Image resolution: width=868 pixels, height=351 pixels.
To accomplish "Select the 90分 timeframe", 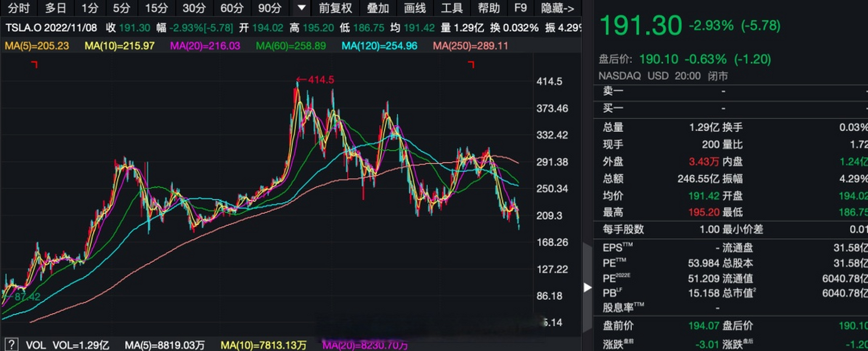I will 270,8.
